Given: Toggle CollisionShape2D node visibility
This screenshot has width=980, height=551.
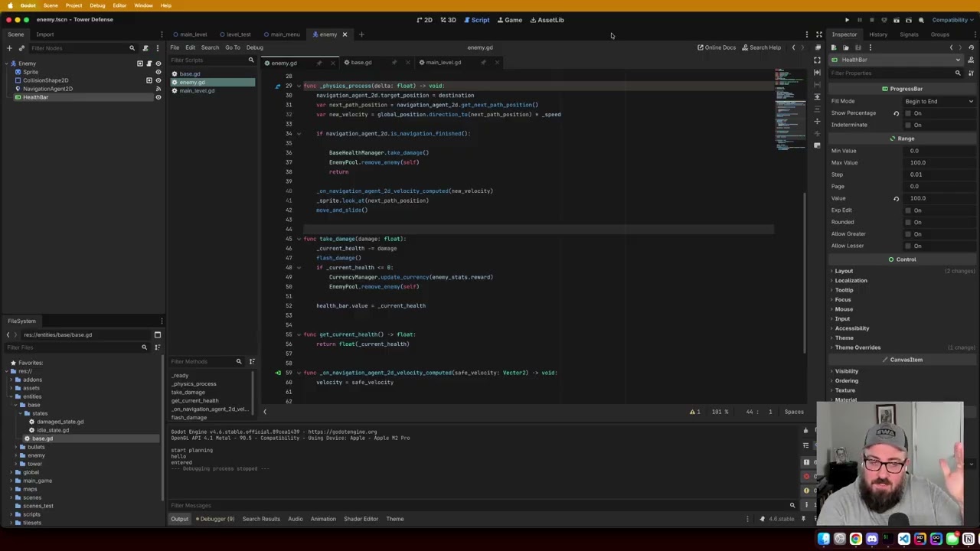Looking at the screenshot, I should point(158,80).
